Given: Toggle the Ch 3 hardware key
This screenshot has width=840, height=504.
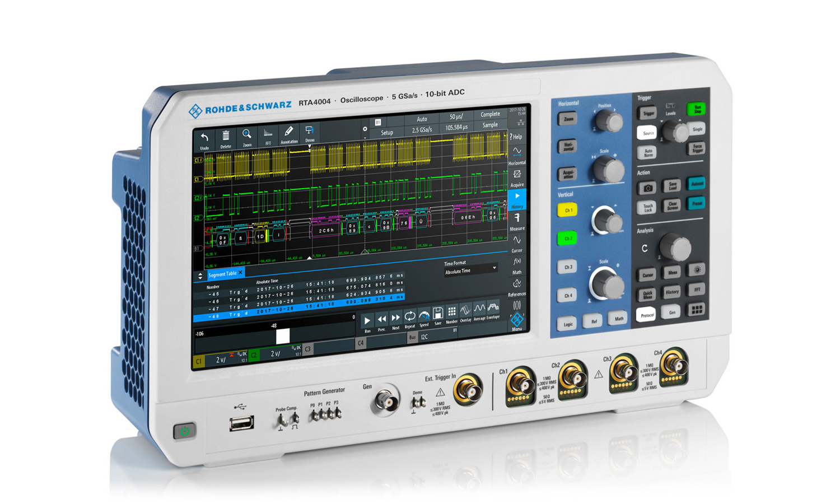Looking at the screenshot, I should (568, 267).
